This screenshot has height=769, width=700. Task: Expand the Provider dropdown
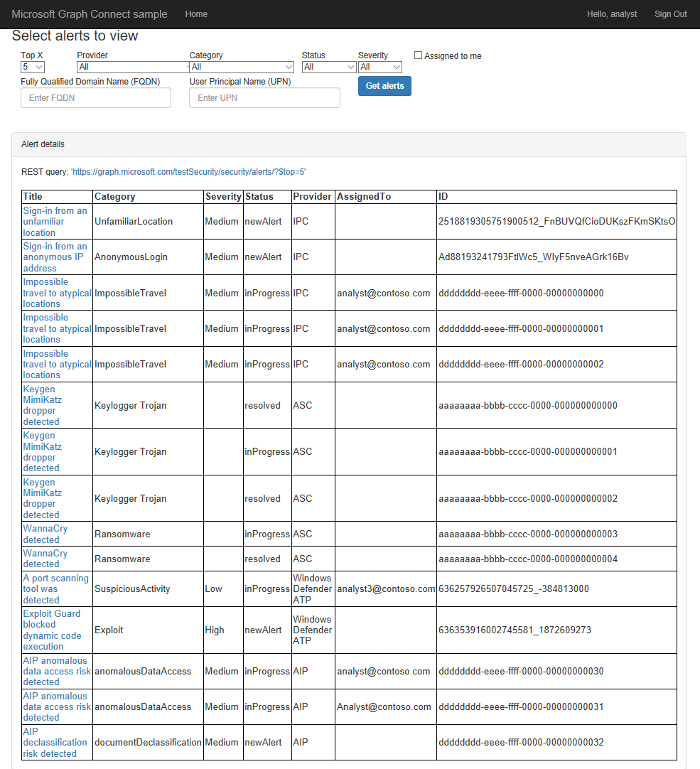click(133, 67)
